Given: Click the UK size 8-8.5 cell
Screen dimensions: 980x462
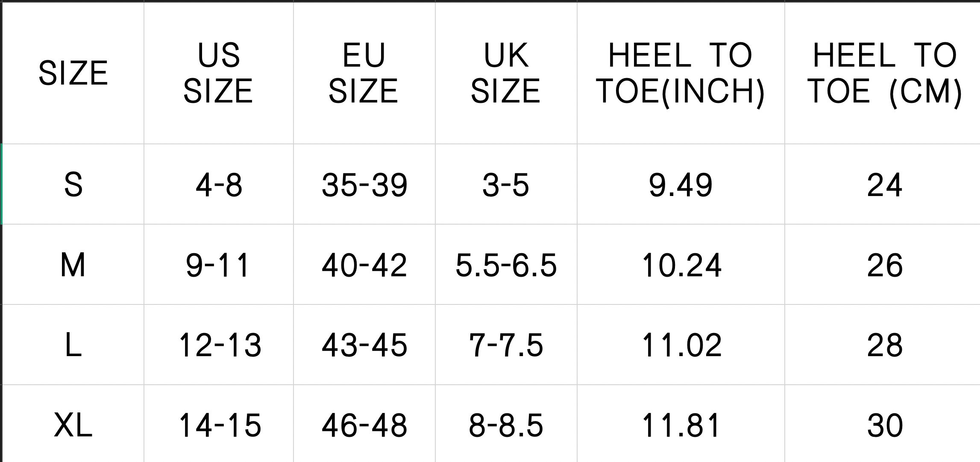Looking at the screenshot, I should click(x=506, y=425).
